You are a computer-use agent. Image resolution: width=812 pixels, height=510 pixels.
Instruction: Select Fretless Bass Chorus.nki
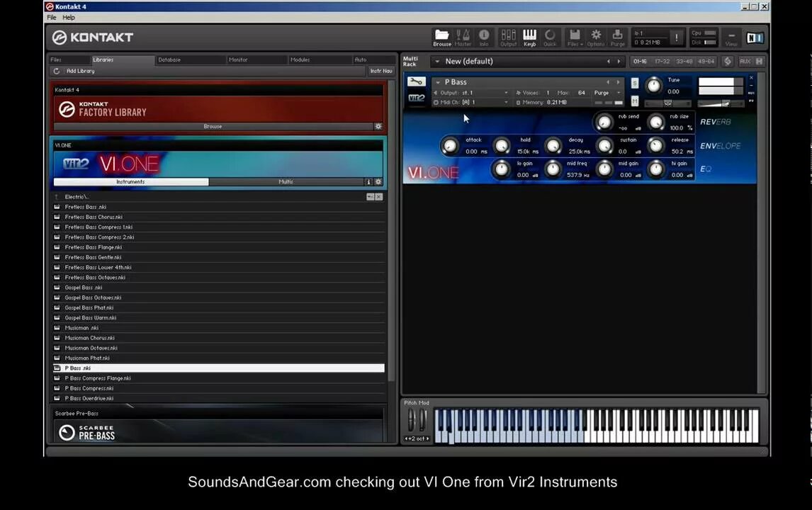coord(218,217)
